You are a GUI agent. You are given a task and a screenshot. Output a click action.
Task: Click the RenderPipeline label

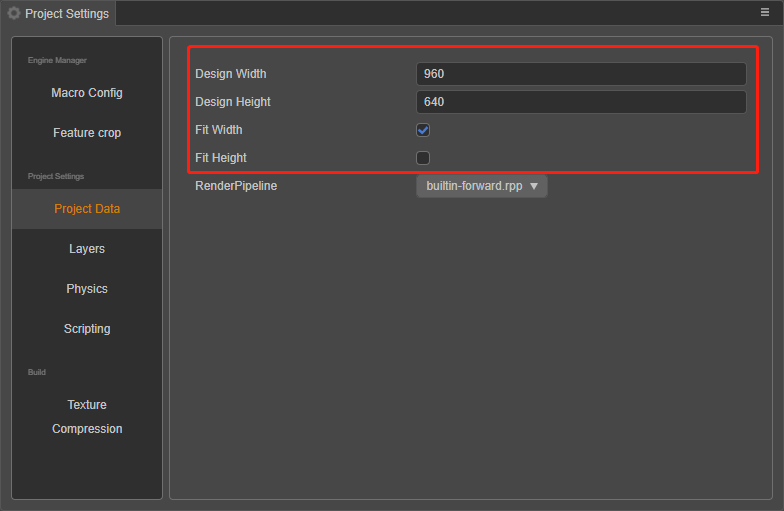pyautogui.click(x=235, y=186)
